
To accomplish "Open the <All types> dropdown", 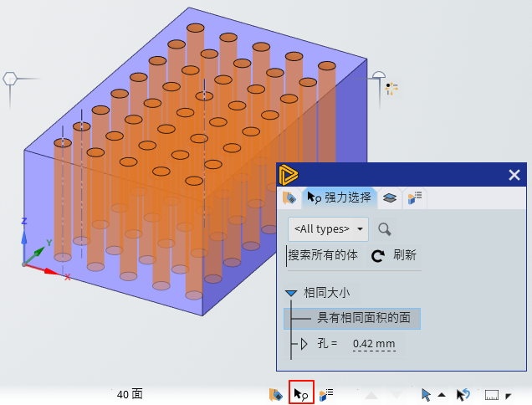I will click(x=328, y=229).
